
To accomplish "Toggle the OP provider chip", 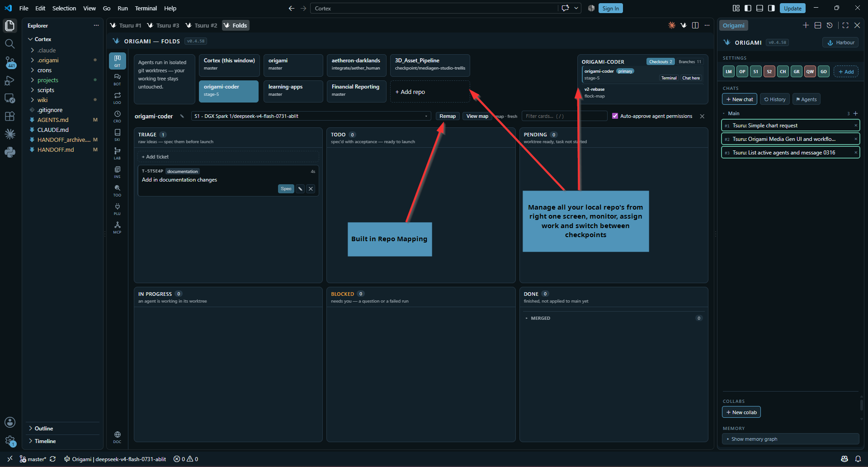I will 742,71.
